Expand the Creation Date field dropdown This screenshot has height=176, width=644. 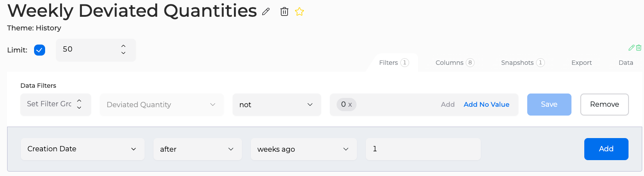83,149
